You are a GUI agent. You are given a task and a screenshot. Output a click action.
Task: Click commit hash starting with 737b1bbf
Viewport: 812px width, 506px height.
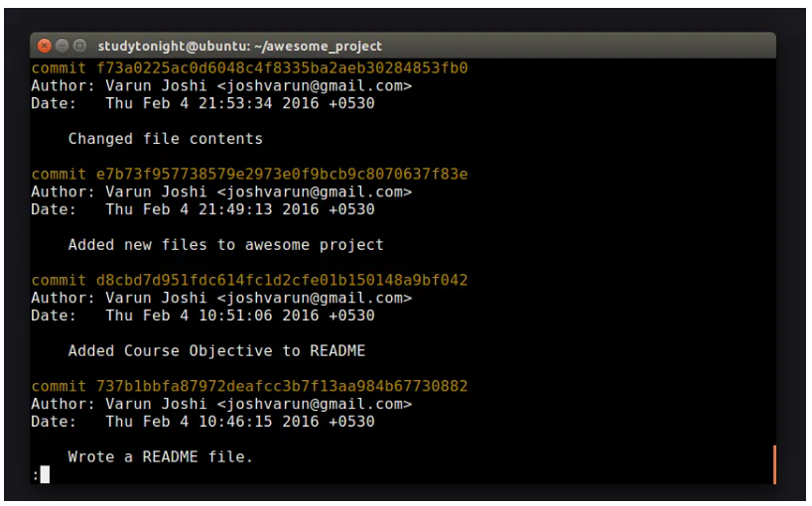click(281, 386)
